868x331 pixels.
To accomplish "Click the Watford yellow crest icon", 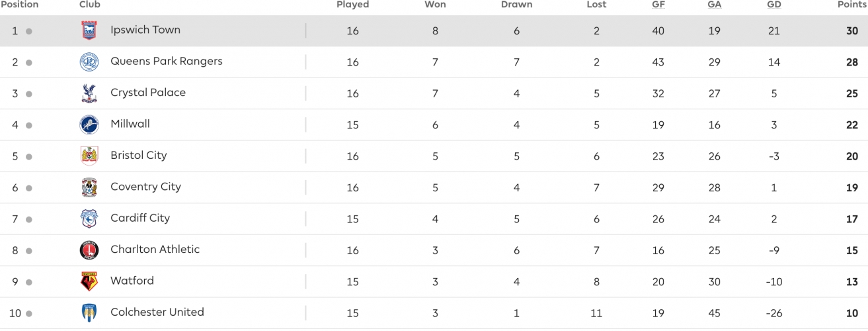I will point(89,281).
